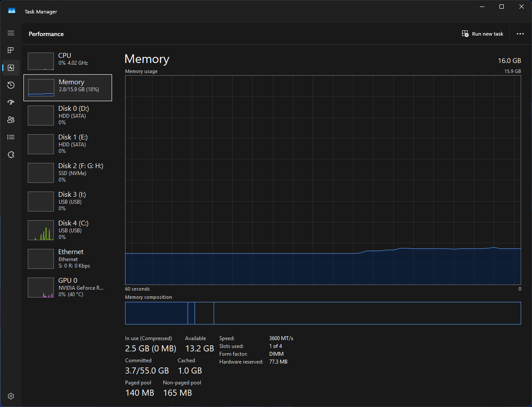This screenshot has height=407, width=532.
Task: Click the Memory composition bar
Action: [x=323, y=313]
